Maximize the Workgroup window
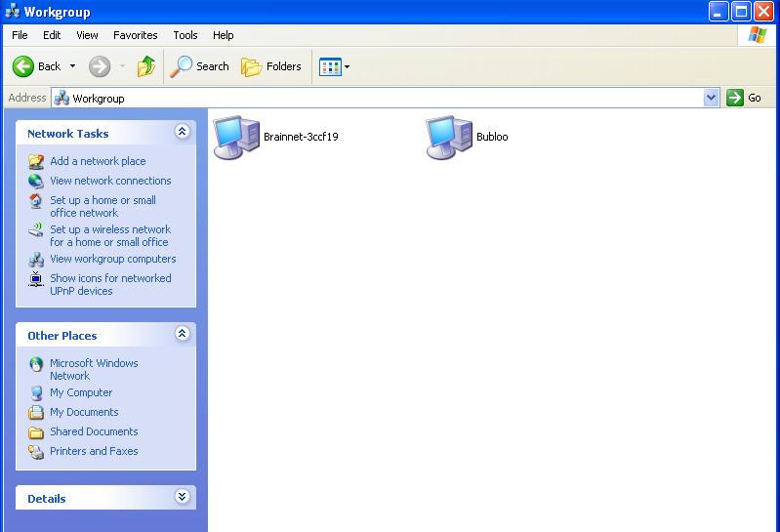 click(741, 12)
